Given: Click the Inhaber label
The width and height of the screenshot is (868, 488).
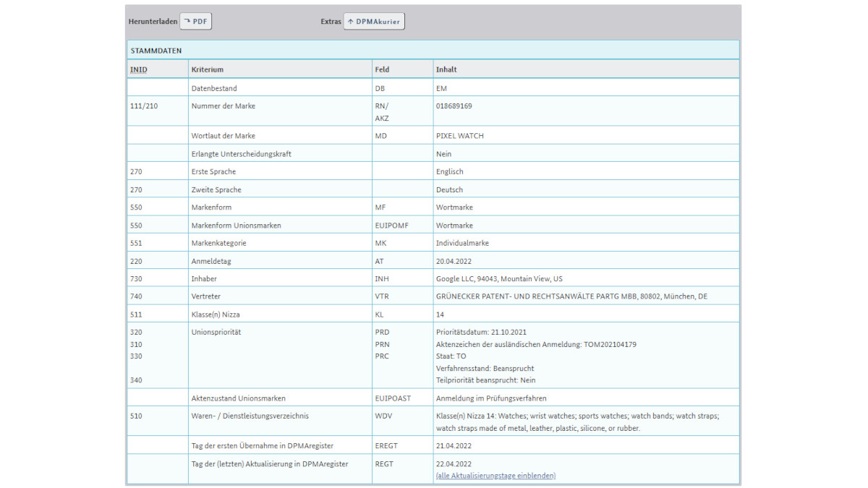Looking at the screenshot, I should click(204, 278).
